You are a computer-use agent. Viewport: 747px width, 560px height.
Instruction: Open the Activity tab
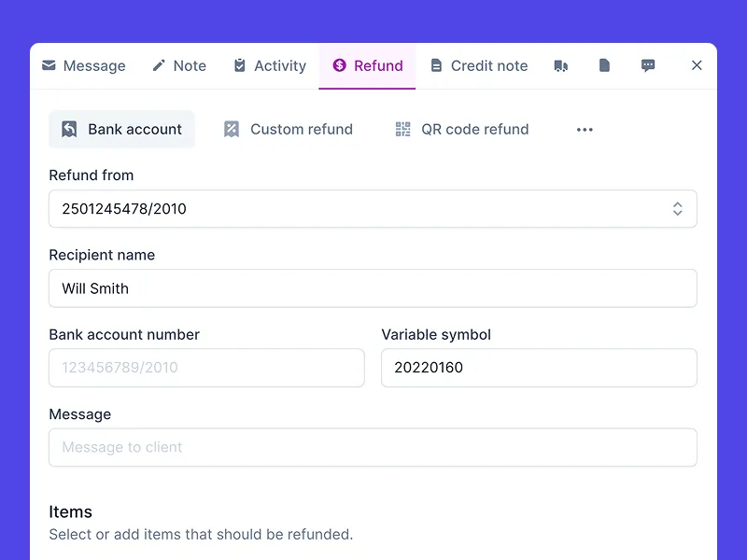269,65
